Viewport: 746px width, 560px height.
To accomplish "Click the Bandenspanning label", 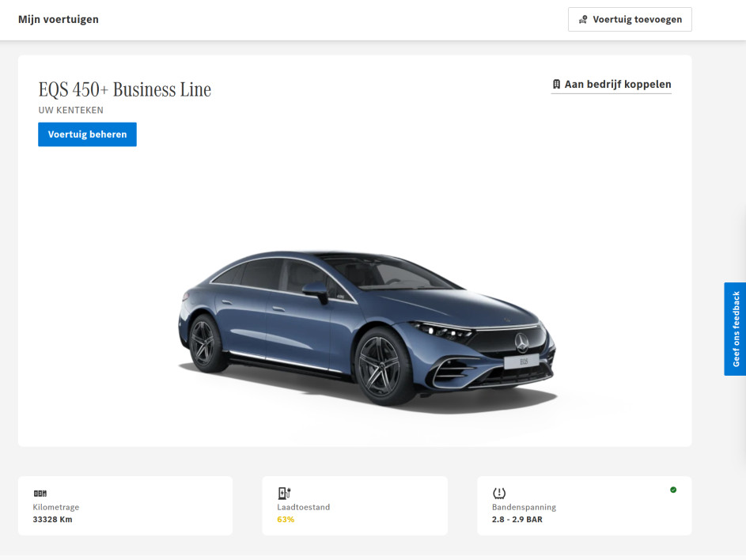I will 524,507.
